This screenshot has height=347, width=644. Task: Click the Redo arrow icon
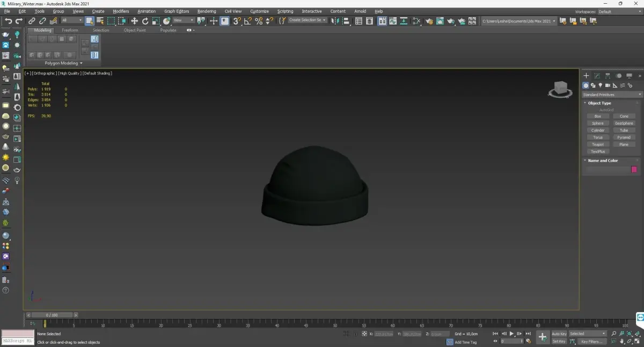coord(19,21)
